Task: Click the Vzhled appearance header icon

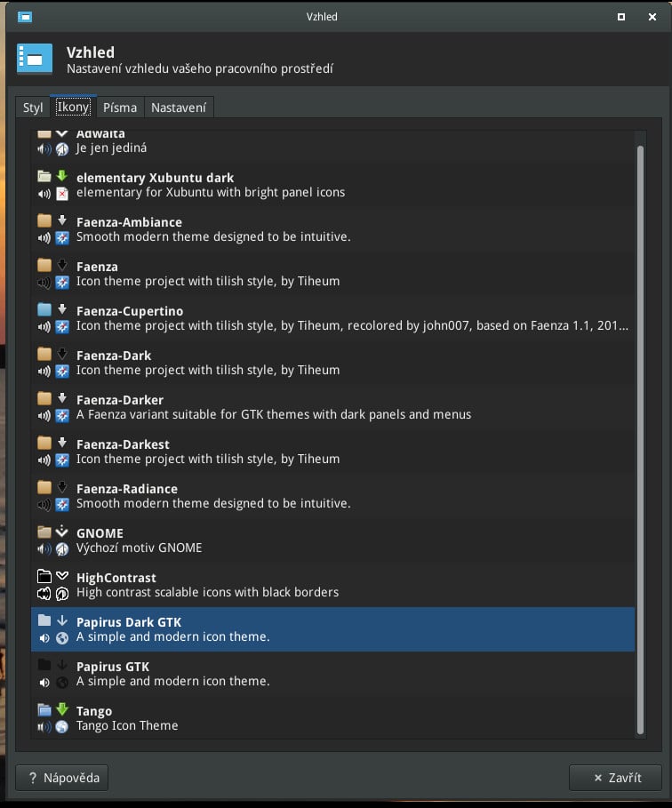Action: click(35, 59)
